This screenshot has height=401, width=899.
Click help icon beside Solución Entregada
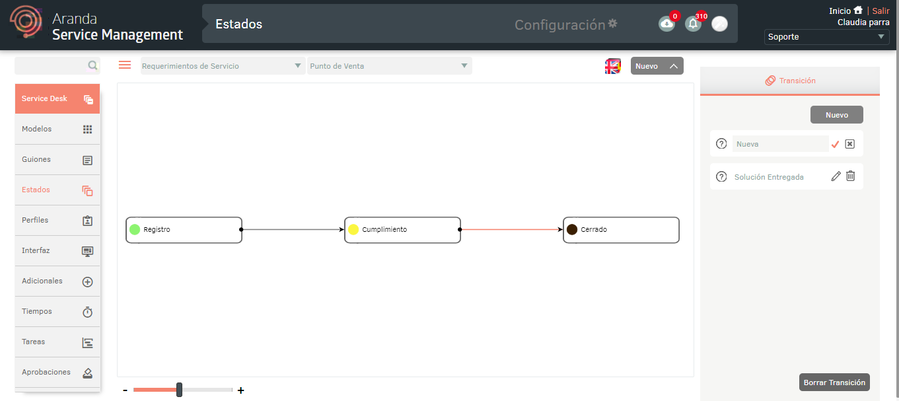click(x=722, y=177)
